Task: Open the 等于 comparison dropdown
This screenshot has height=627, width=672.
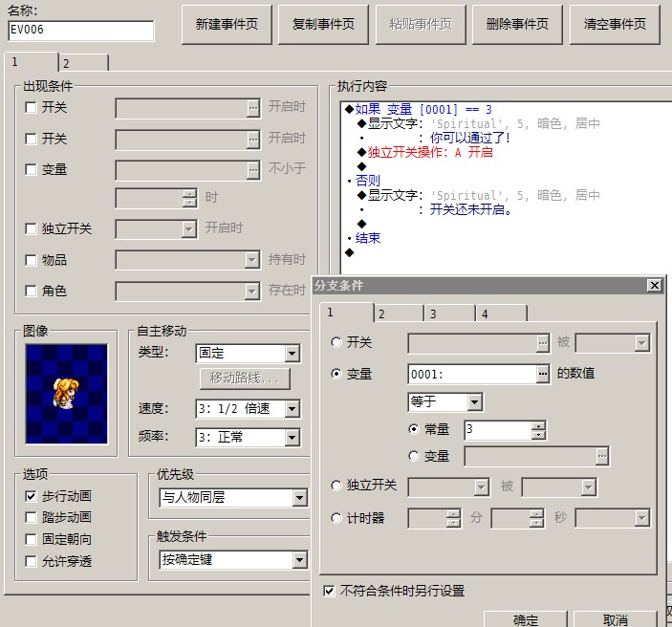Action: [x=445, y=402]
